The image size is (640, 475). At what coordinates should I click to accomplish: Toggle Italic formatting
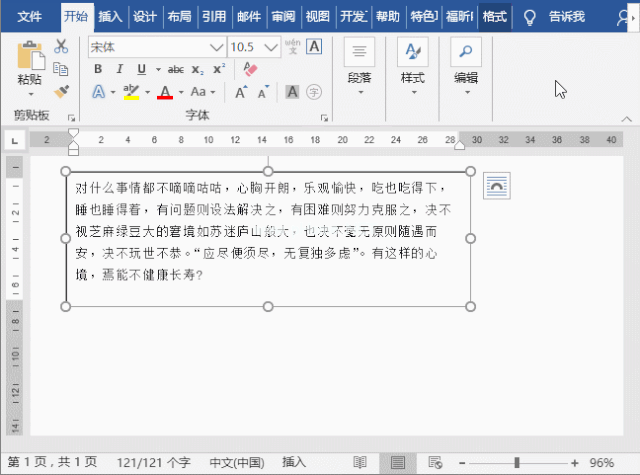click(x=120, y=69)
